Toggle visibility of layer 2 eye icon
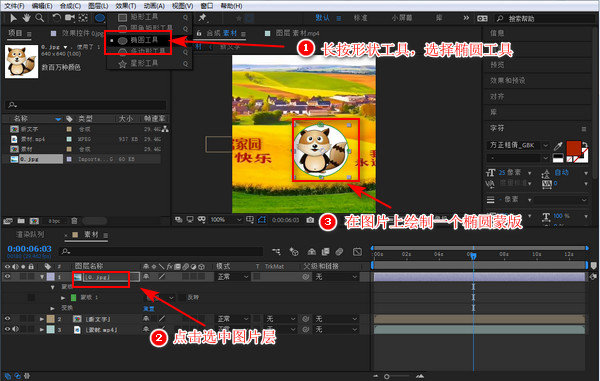The width and height of the screenshot is (600, 381). pyautogui.click(x=7, y=318)
